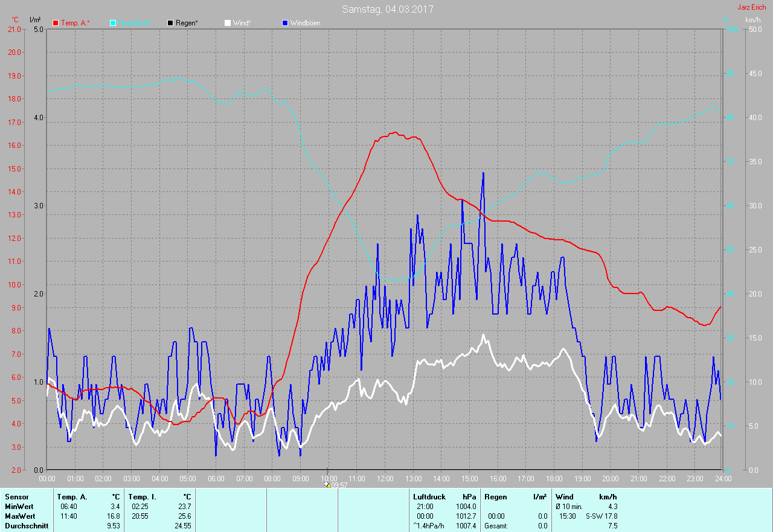Click the "15:30" peak wind time
Viewport: 773px width, 532px height.
pos(566,516)
